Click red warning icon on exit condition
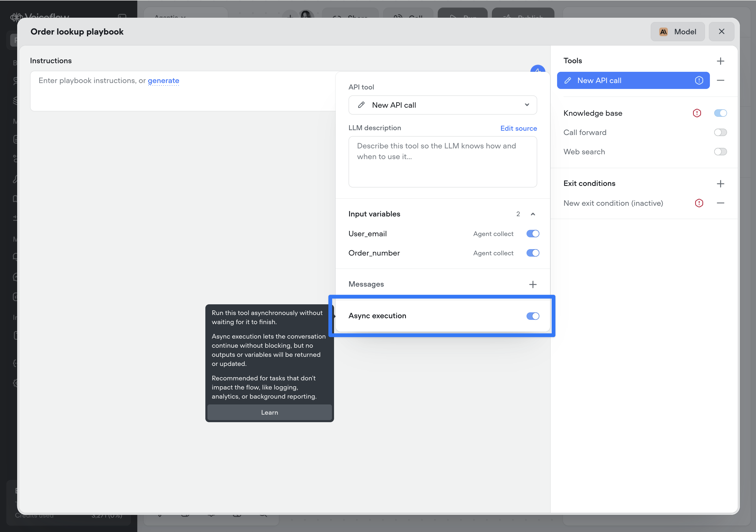The image size is (756, 532). pyautogui.click(x=699, y=203)
